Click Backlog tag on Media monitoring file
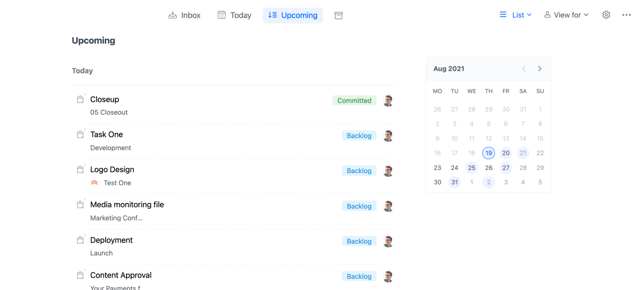This screenshot has height=290, width=644. coord(359,206)
